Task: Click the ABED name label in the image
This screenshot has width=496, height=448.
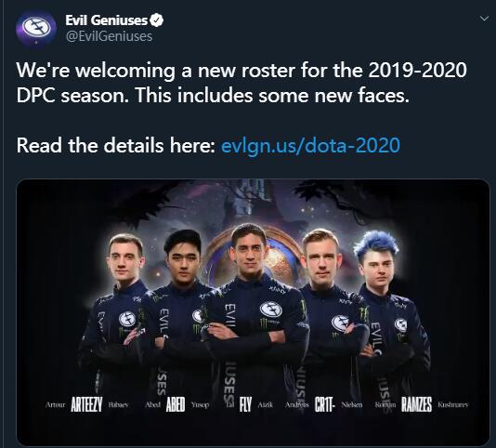Action: click(x=176, y=404)
